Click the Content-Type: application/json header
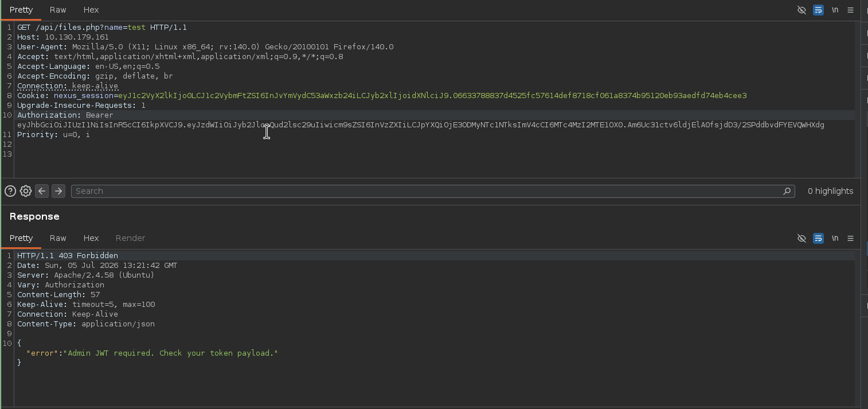 coord(86,324)
